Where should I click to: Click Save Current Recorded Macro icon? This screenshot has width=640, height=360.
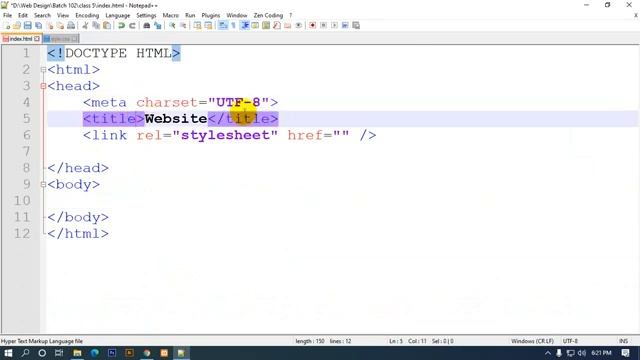356,25
